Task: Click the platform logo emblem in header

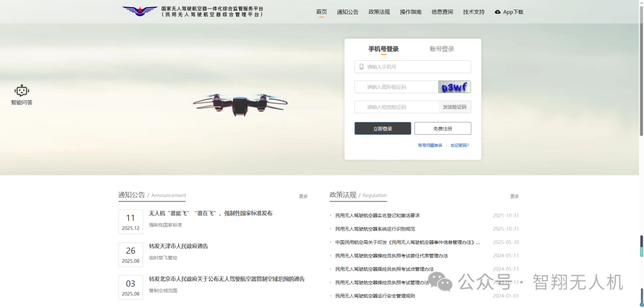Action: [140, 11]
